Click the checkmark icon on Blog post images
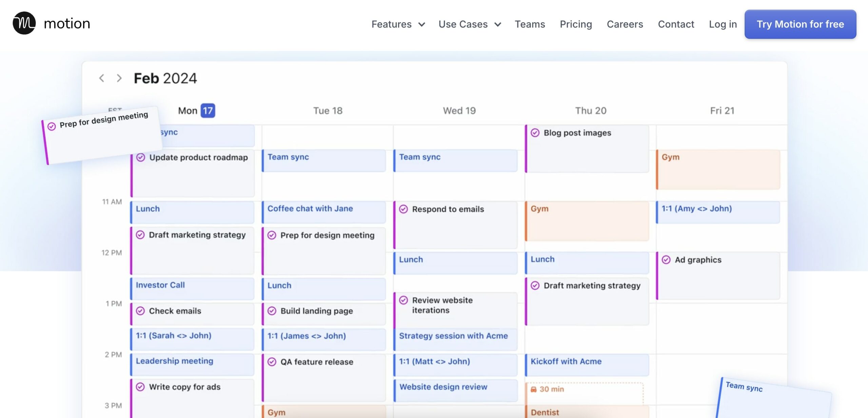The width and height of the screenshot is (868, 418). pyautogui.click(x=535, y=133)
